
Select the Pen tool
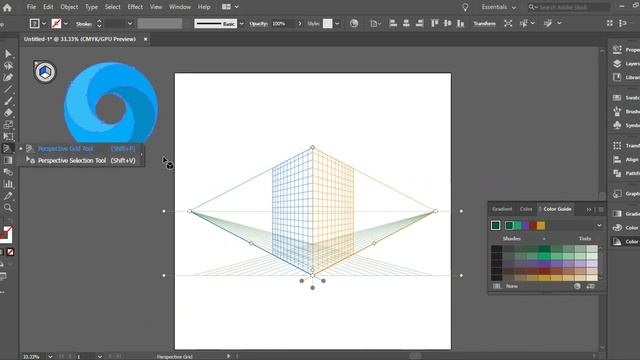click(8, 77)
